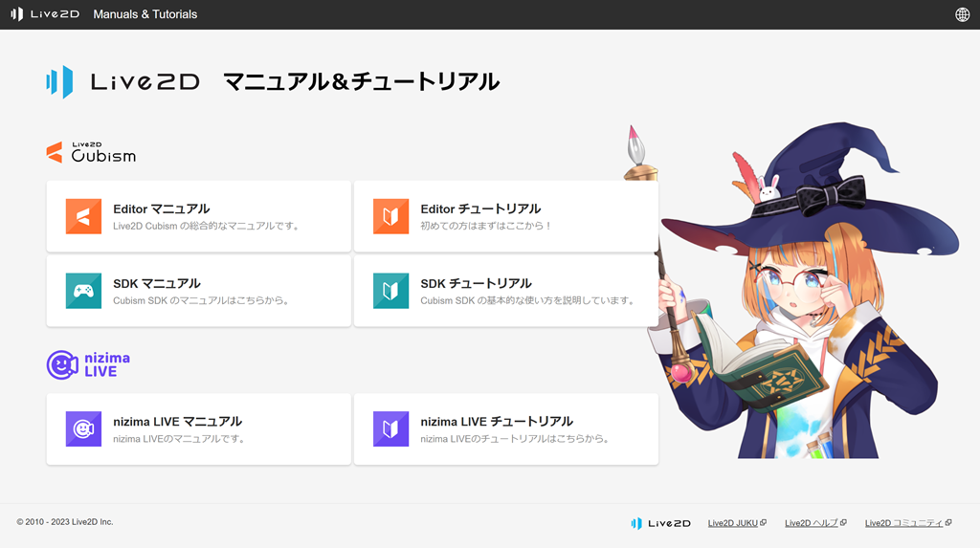Click the purple book nizima LIVE チュートリアル icon
Viewport: 980px width, 548px height.
[x=390, y=428]
